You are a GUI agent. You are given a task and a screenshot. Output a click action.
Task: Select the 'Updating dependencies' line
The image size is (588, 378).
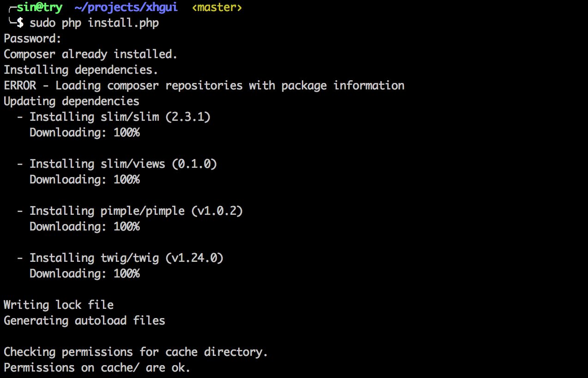[x=72, y=101]
